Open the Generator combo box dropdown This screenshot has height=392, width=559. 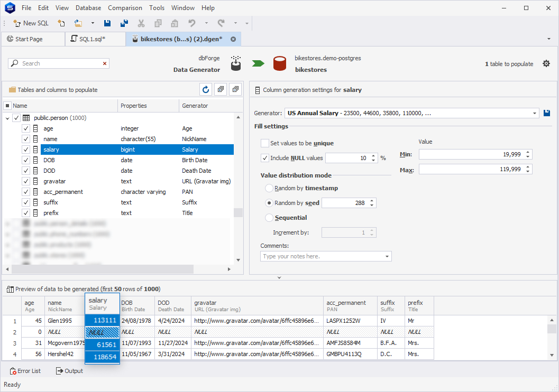[x=534, y=113]
